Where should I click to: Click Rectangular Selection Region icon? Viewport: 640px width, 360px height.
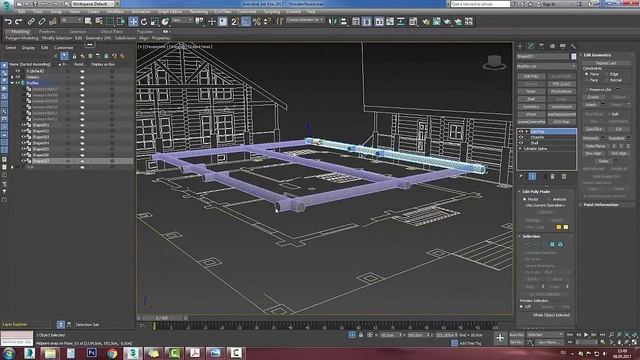[110, 21]
